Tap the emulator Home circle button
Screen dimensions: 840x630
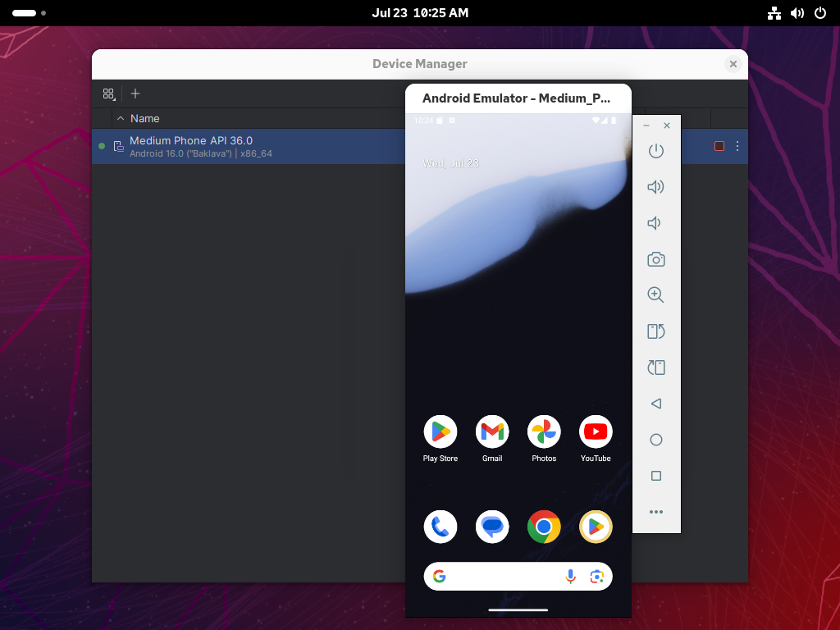pos(655,440)
